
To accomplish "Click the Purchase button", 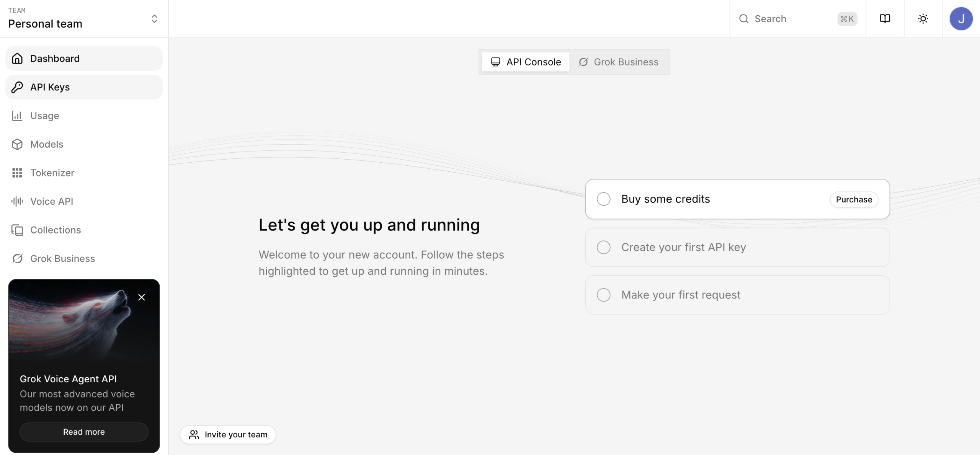I will 854,199.
